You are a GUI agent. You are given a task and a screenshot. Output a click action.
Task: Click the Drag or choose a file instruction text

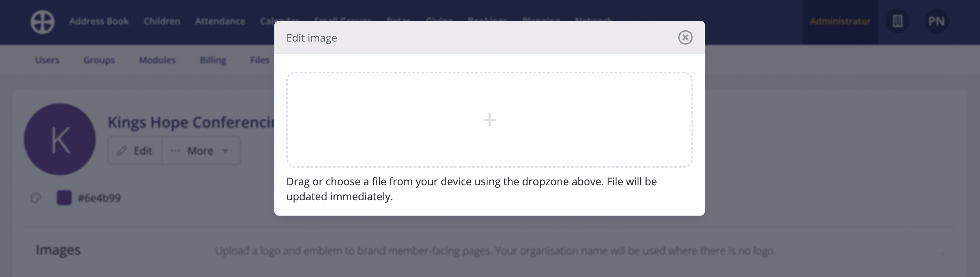click(471, 189)
